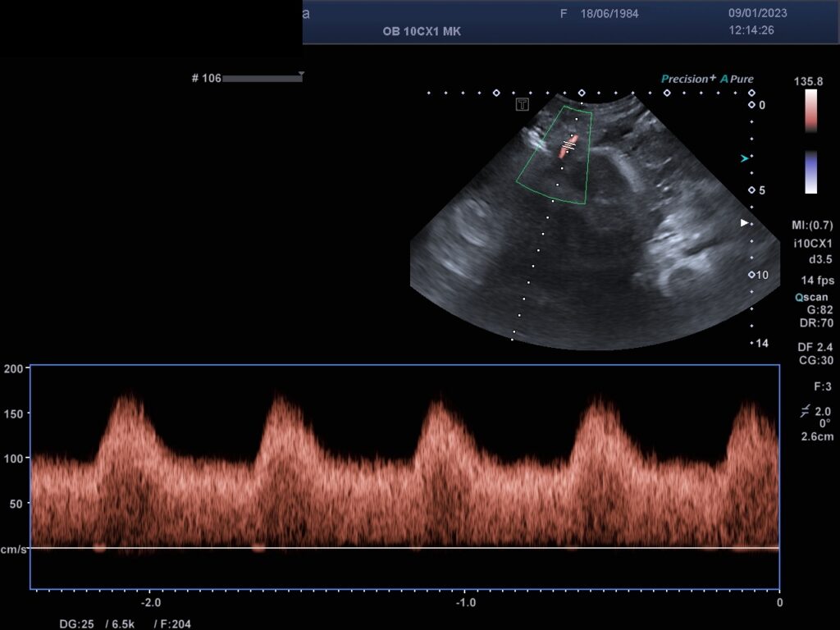The height and width of the screenshot is (630, 840).
Task: Click the -1.0 second timeline mark
Action: pyautogui.click(x=465, y=602)
